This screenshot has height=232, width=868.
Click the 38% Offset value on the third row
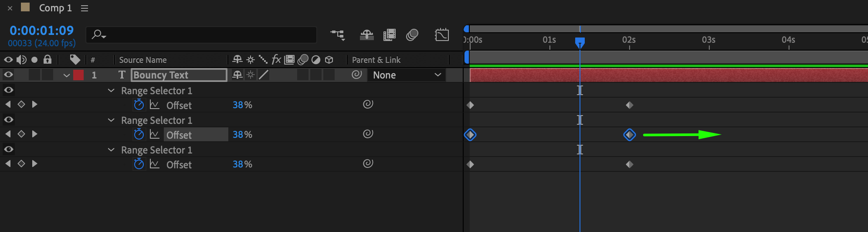[x=242, y=164]
